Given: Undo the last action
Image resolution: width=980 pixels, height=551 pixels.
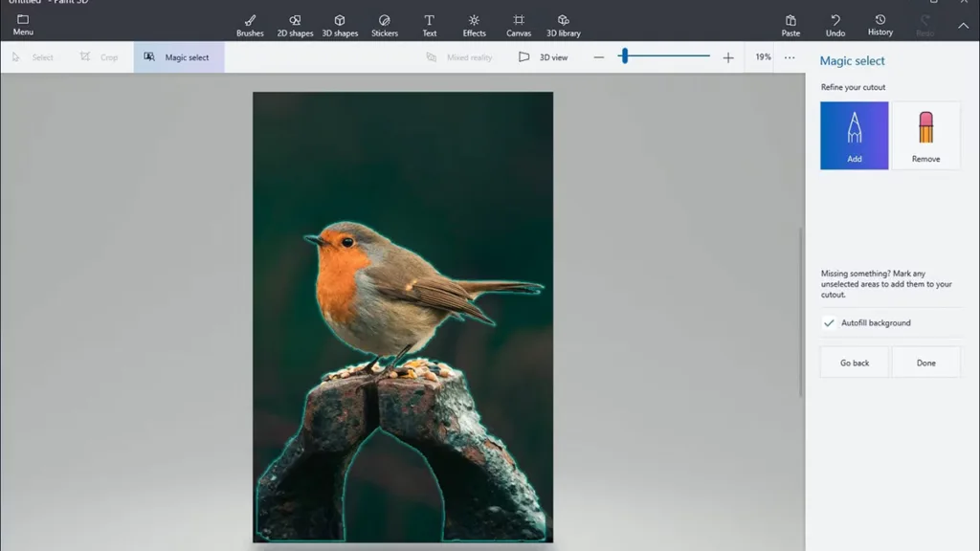Looking at the screenshot, I should click(835, 26).
